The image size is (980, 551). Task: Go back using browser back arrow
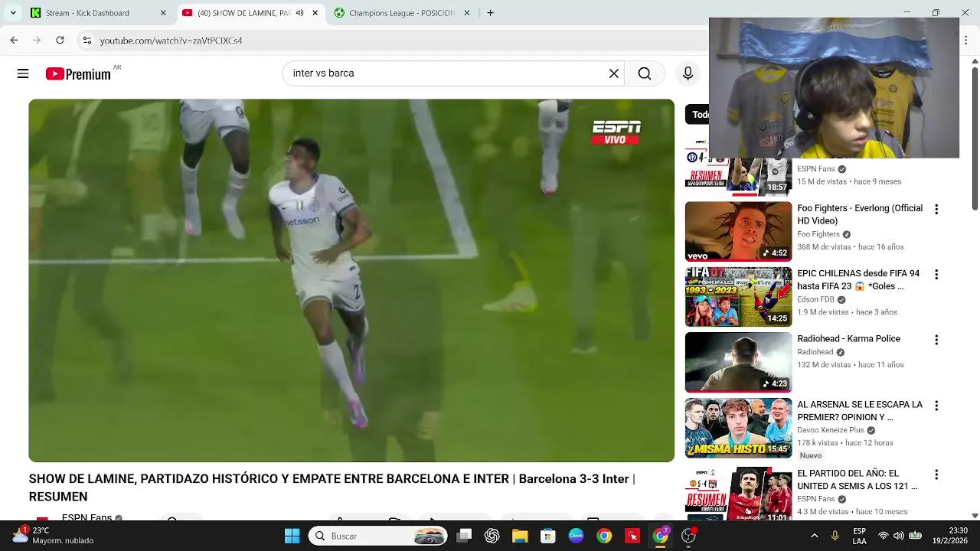(14, 40)
